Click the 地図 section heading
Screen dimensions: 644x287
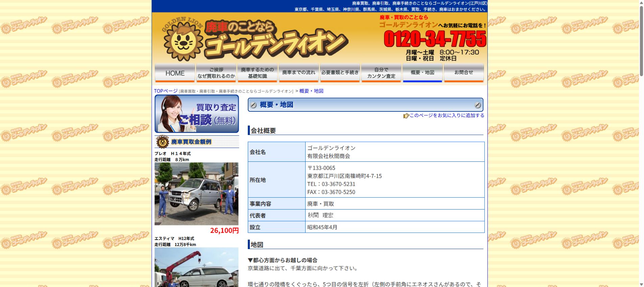pyautogui.click(x=257, y=245)
